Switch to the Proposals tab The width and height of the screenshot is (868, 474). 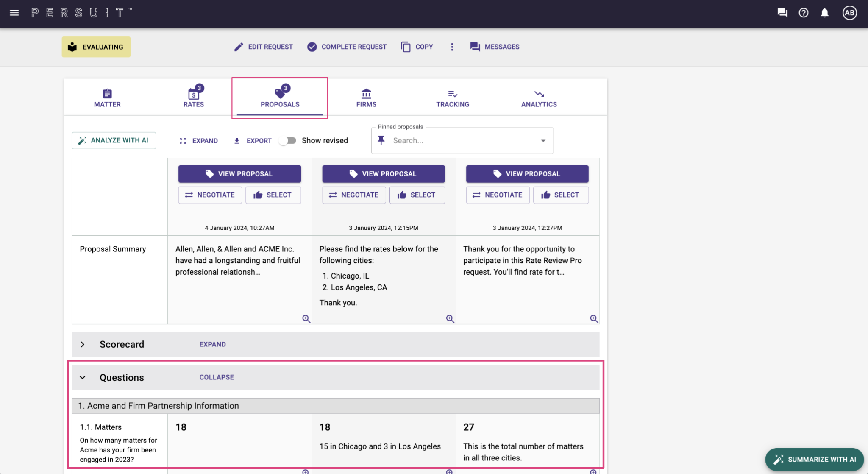[x=280, y=98]
